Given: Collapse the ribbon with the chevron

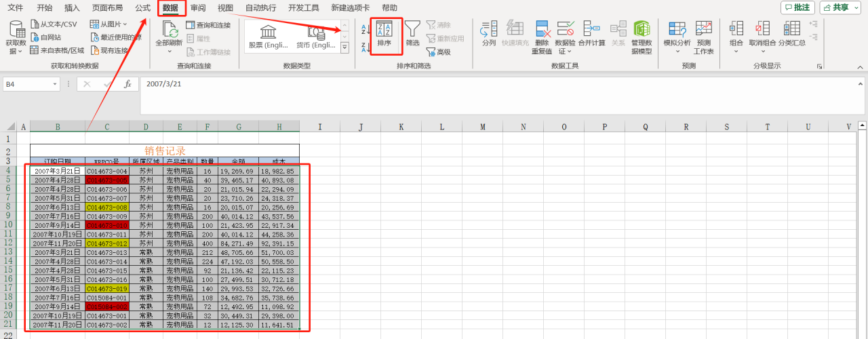Looking at the screenshot, I should coord(860,66).
